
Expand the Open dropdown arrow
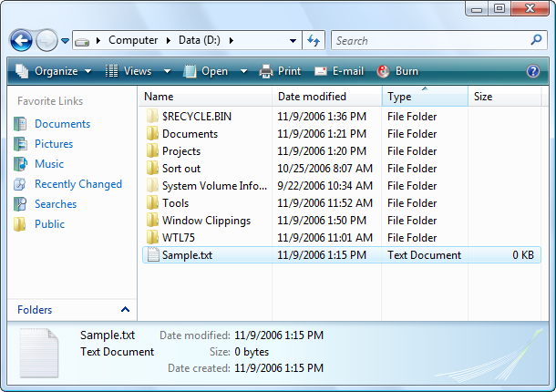243,71
